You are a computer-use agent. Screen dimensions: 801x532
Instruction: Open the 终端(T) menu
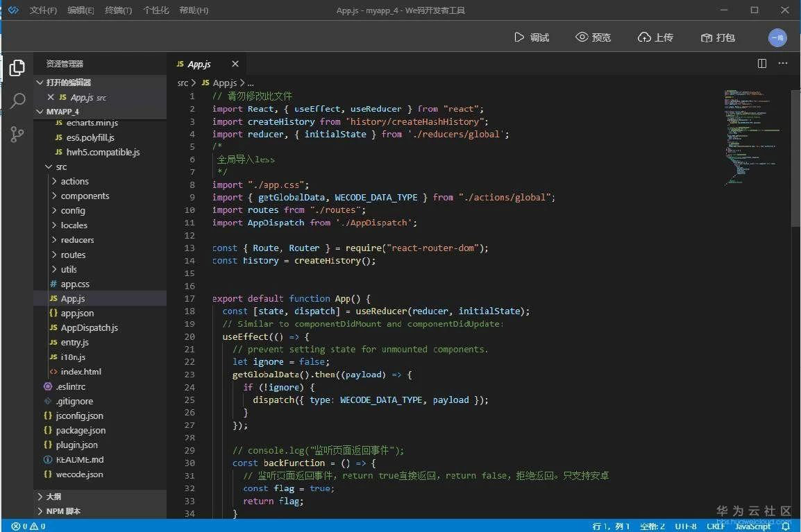coord(118,10)
